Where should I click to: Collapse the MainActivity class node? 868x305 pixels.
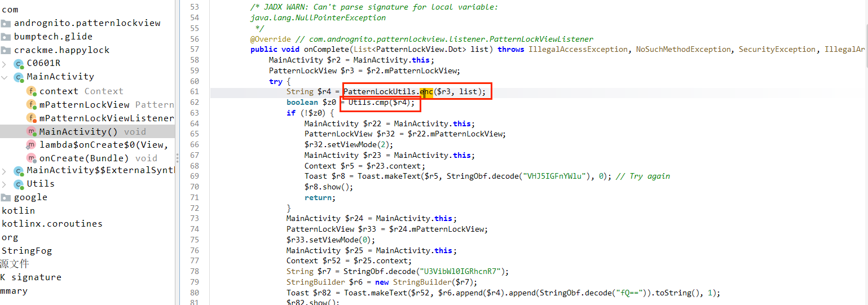tap(5, 77)
